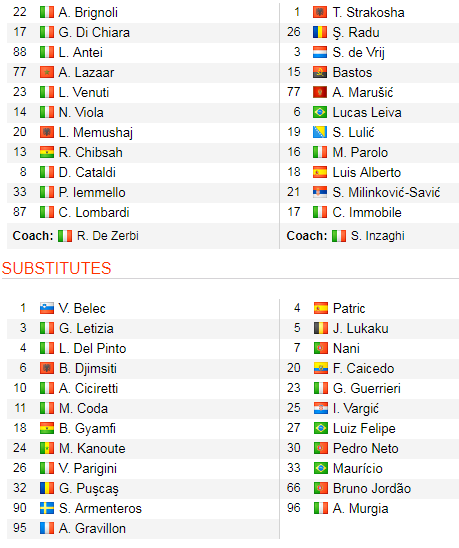Image resolution: width=459 pixels, height=548 pixels.
Task: Click the Belgian flag next to J. Lukaku
Action: tap(321, 328)
